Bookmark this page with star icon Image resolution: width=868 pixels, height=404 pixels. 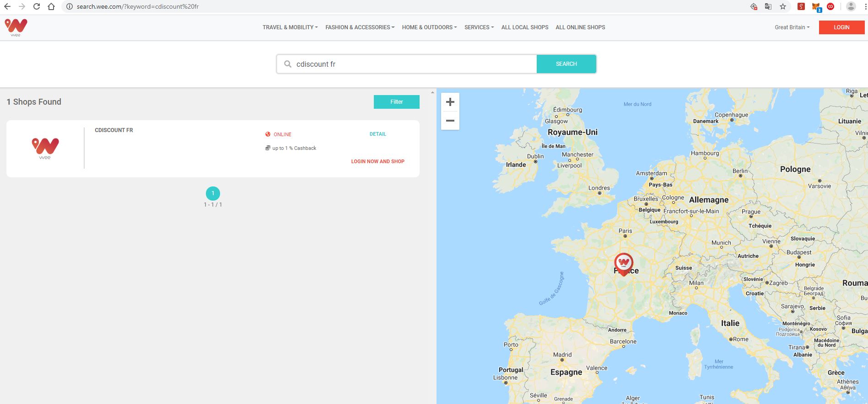(x=783, y=6)
